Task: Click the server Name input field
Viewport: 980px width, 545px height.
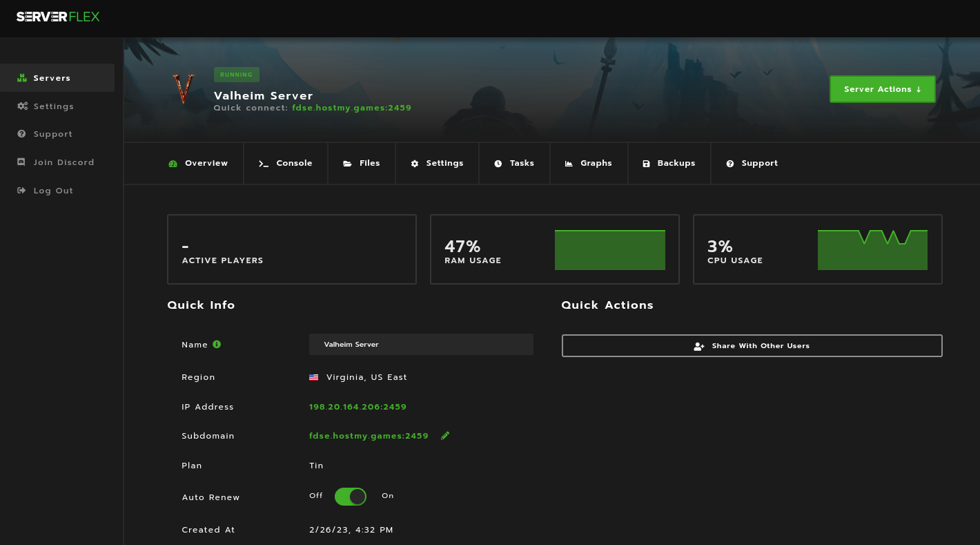Action: (421, 345)
